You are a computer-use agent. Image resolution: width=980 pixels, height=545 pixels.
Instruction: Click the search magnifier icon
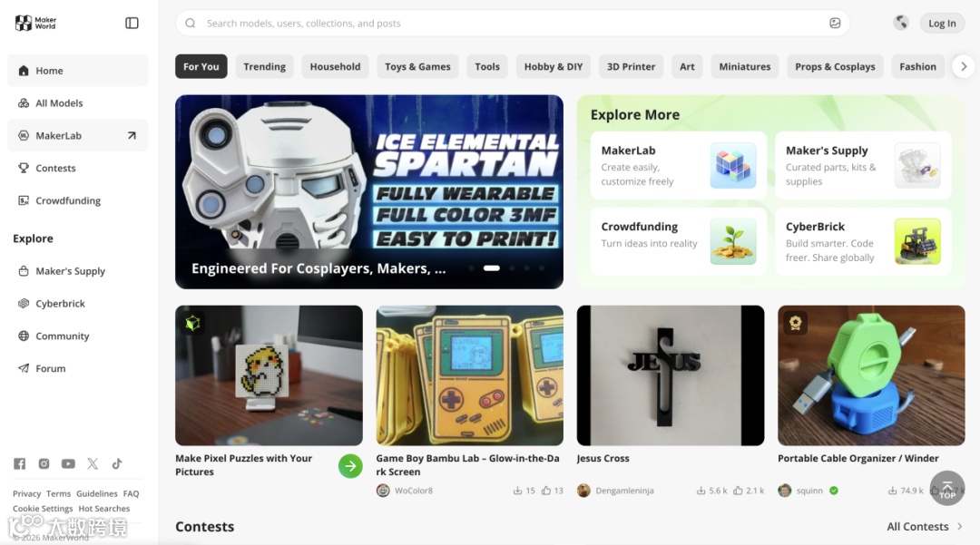pyautogui.click(x=191, y=23)
